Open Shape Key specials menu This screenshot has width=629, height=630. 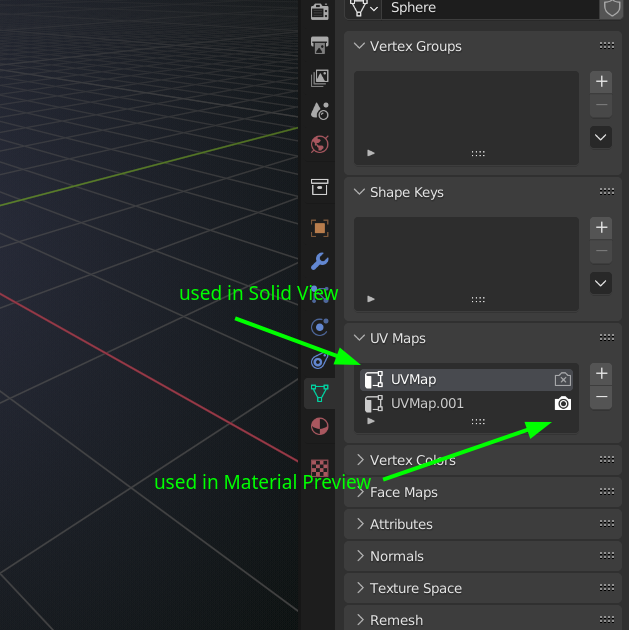coord(601,283)
